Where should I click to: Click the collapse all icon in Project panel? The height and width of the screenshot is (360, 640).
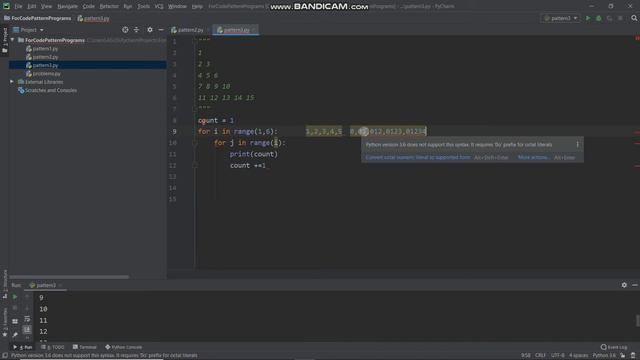click(x=136, y=30)
